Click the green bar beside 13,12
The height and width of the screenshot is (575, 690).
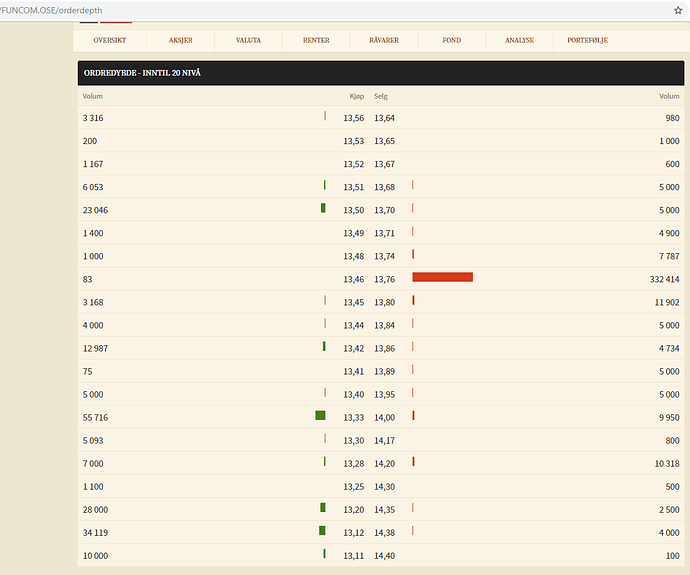click(x=322, y=531)
